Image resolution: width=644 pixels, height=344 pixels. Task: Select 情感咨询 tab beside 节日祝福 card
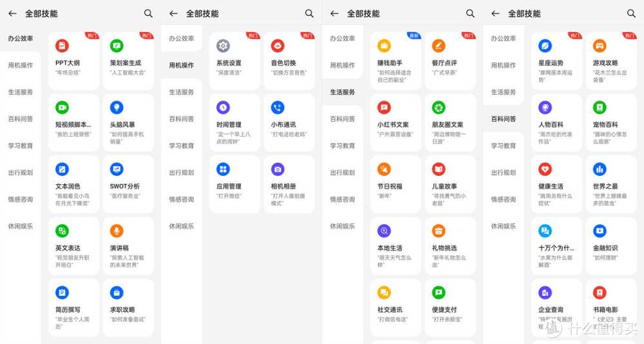coord(343,199)
